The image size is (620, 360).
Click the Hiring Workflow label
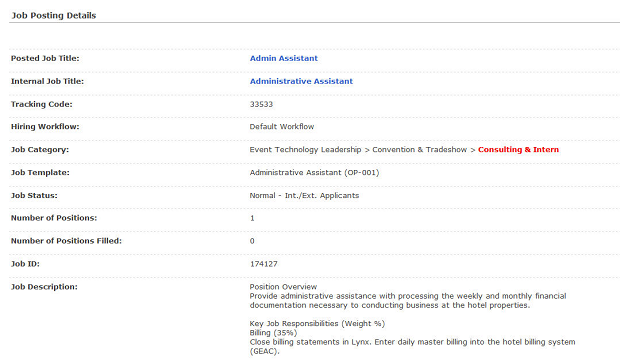(x=45, y=127)
